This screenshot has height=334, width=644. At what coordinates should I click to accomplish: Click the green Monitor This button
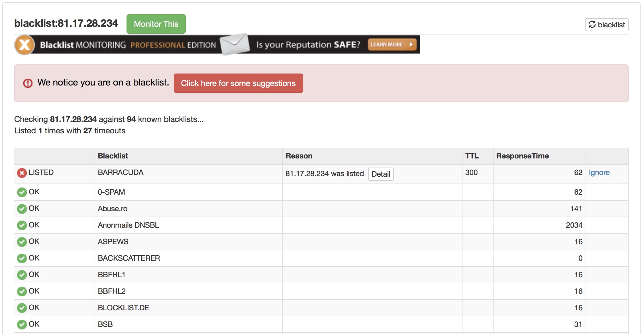tap(156, 24)
